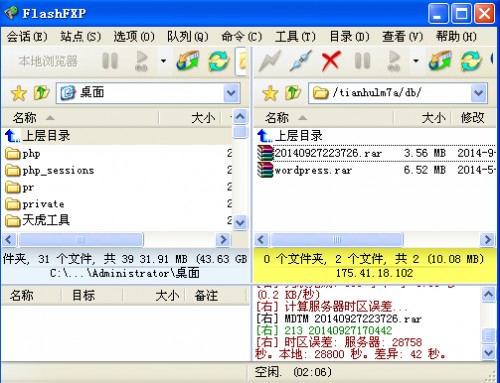
Task: Click the local pane horizontal scrollbar thumb
Action: 81,239
